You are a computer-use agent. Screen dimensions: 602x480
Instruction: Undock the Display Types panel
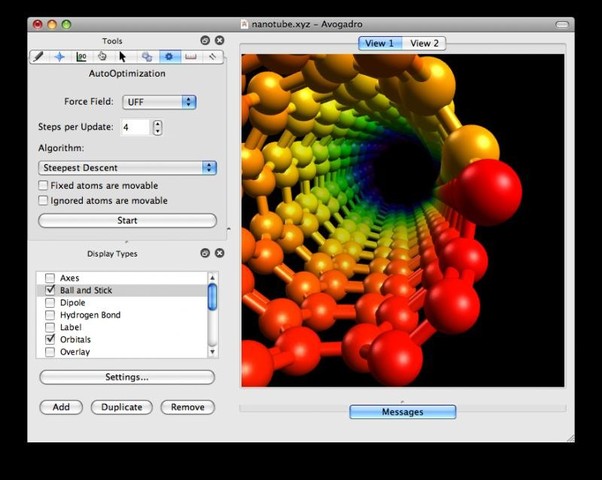pos(205,253)
